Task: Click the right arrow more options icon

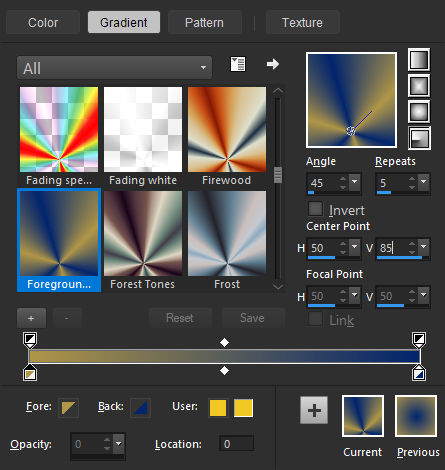Action: coord(273,64)
